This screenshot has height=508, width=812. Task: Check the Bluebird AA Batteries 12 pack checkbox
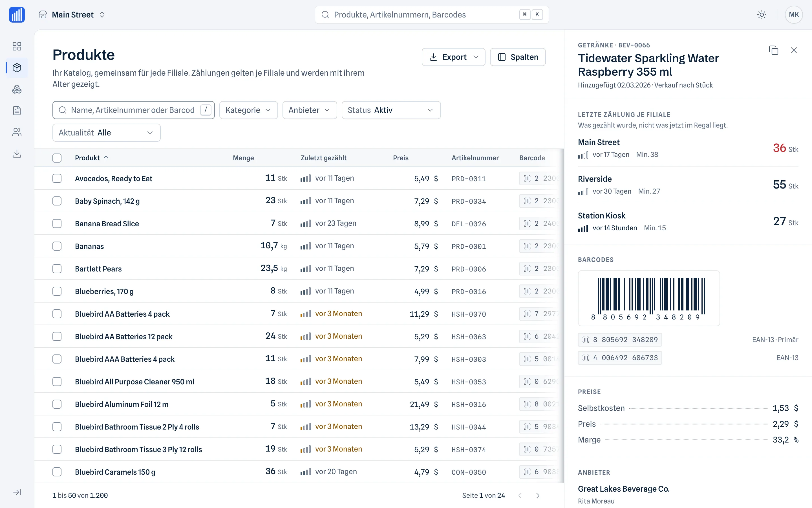tap(57, 336)
